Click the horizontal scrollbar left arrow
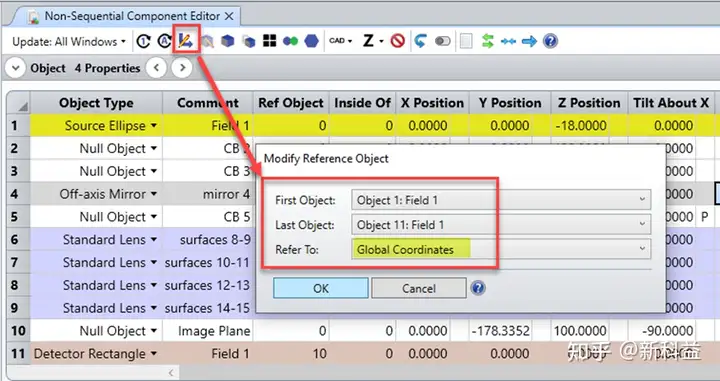 [x=171, y=373]
